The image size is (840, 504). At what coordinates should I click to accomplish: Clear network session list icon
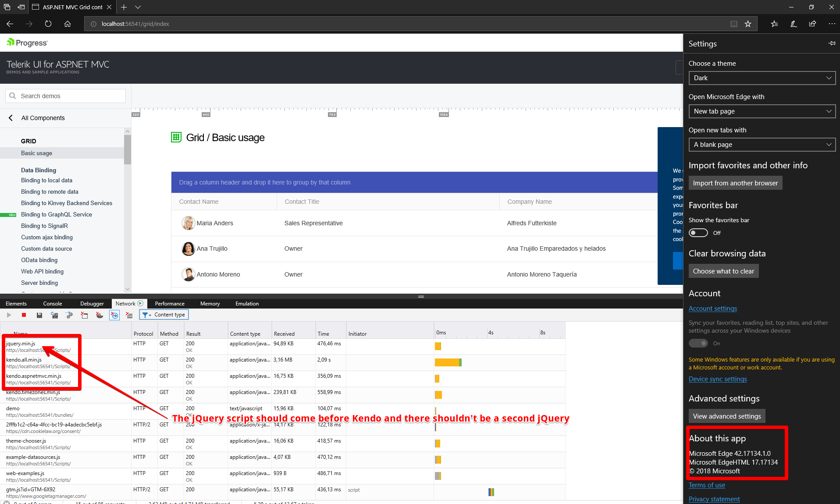pos(129,315)
